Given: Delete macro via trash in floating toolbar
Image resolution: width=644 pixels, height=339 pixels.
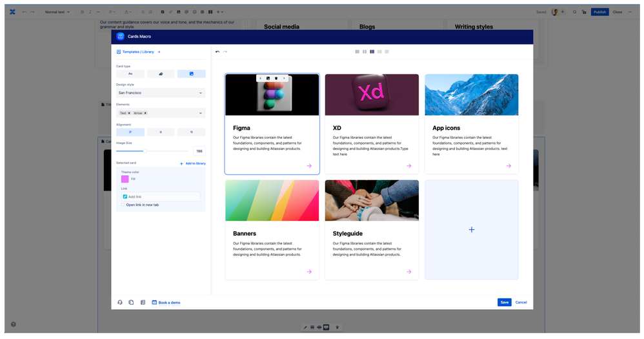Looking at the screenshot, I should pyautogui.click(x=337, y=327).
